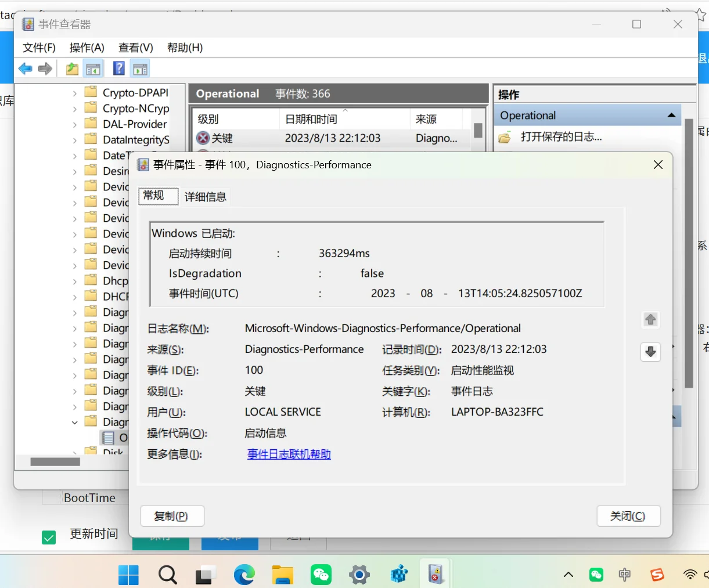709x588 pixels.
Task: Open Settings gear on the taskbar
Action: pos(359,575)
